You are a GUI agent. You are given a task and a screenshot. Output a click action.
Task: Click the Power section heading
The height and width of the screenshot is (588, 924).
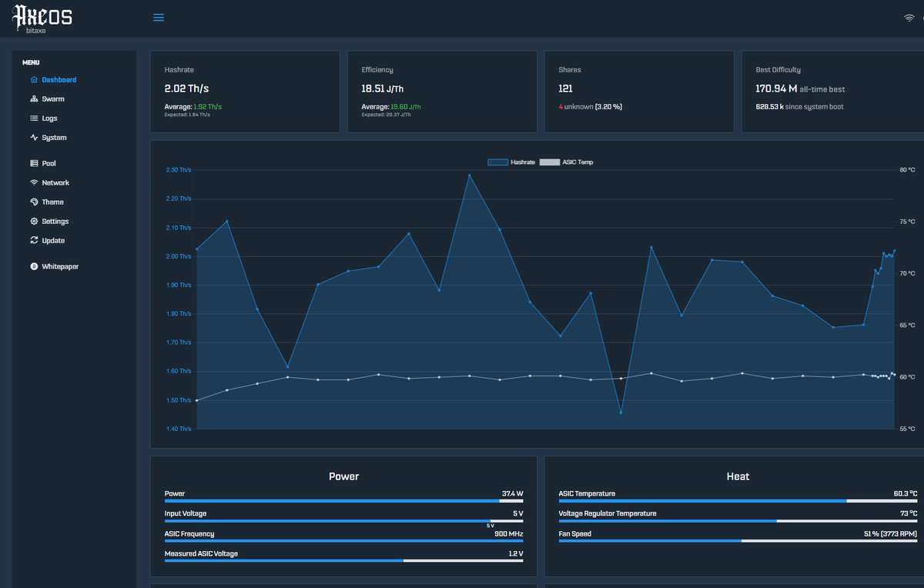[343, 476]
